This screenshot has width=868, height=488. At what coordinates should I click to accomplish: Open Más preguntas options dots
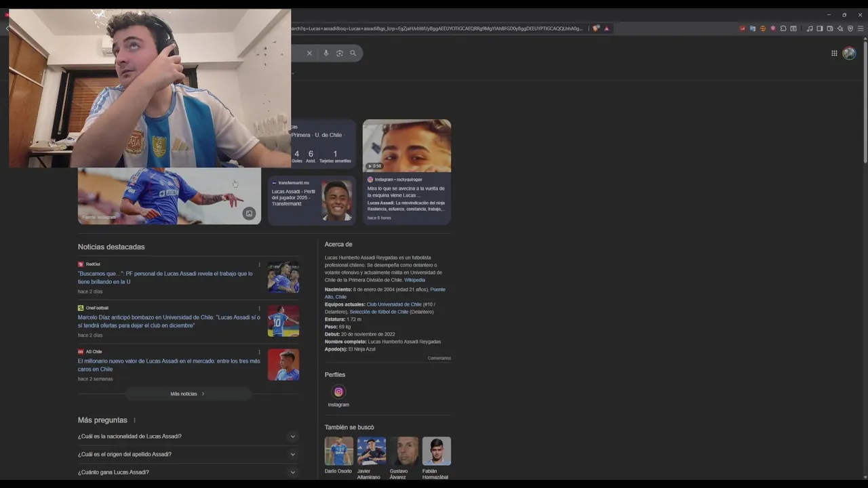pos(134,420)
